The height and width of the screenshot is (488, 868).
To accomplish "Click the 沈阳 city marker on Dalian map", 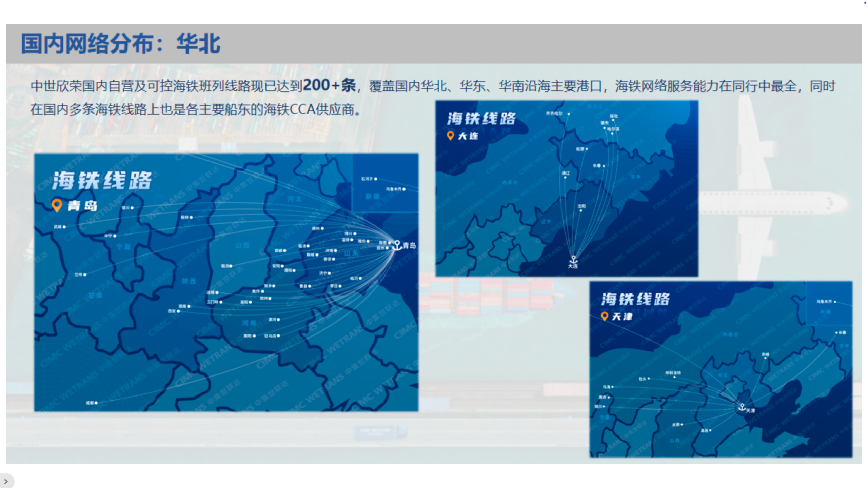I will [581, 210].
